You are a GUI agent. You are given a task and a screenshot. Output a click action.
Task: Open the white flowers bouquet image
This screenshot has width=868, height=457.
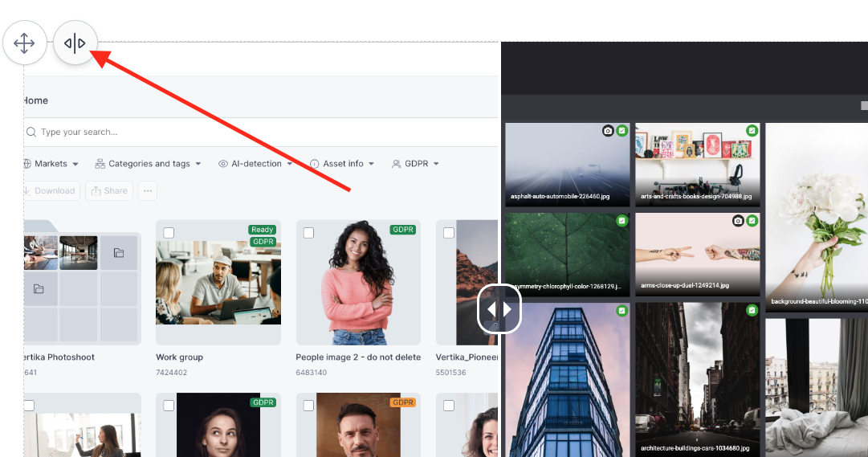coord(817,217)
